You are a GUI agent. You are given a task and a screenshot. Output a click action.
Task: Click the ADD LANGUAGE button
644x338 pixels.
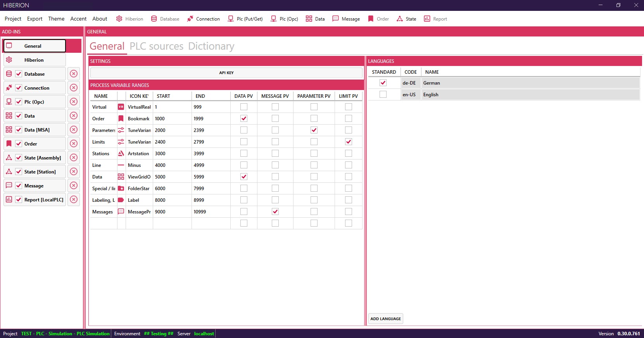[x=386, y=319]
